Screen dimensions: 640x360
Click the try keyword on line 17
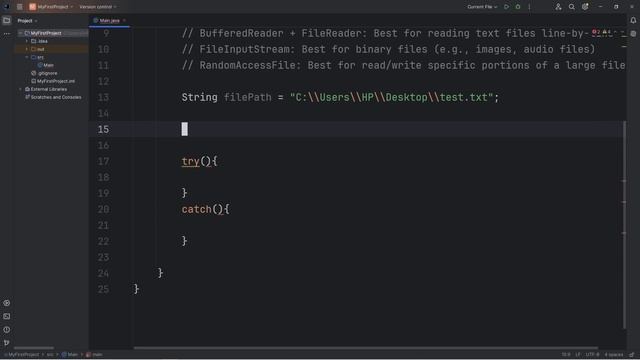191,161
